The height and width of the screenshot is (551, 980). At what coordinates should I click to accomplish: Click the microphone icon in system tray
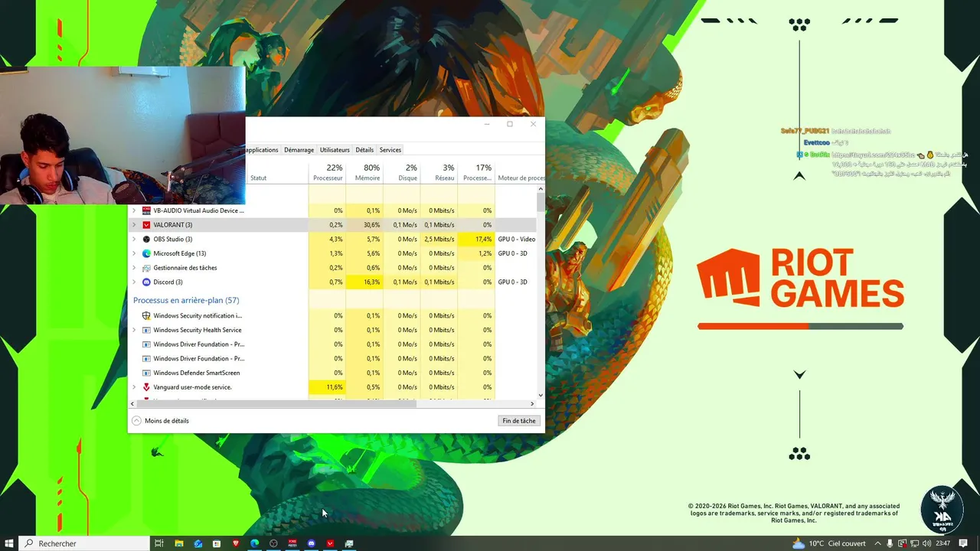[890, 543]
